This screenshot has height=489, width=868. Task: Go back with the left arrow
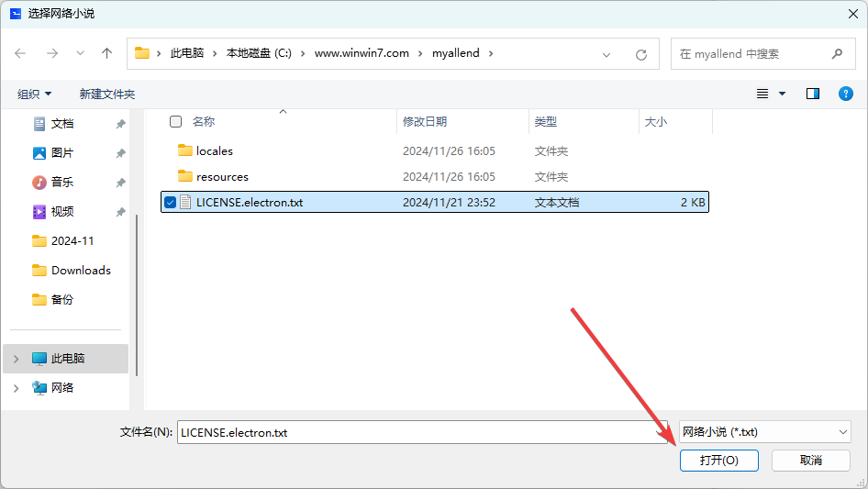coord(20,53)
